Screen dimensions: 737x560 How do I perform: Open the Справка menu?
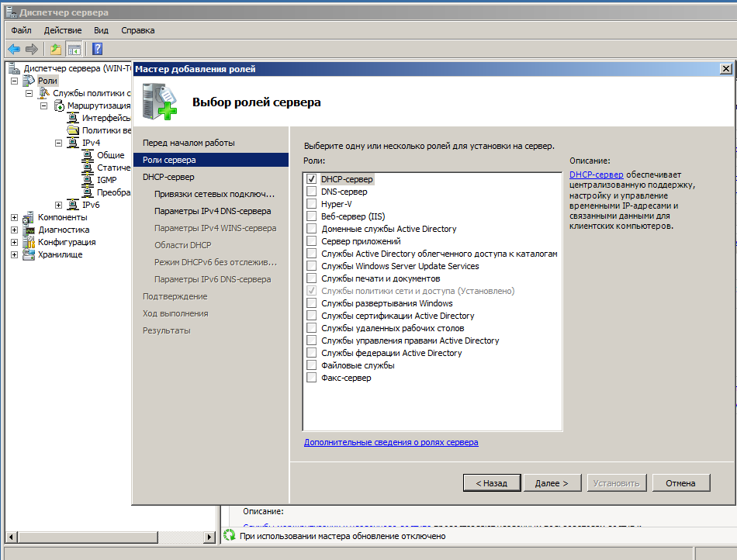coord(137,30)
